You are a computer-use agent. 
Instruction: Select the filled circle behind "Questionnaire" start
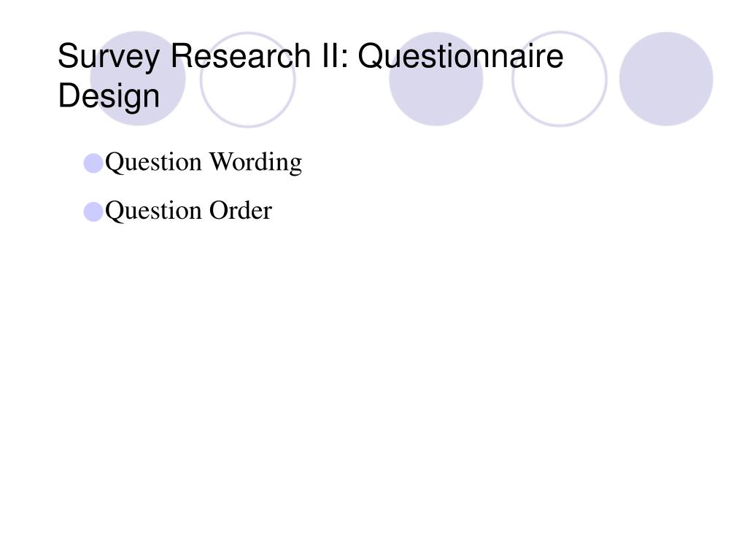(436, 79)
